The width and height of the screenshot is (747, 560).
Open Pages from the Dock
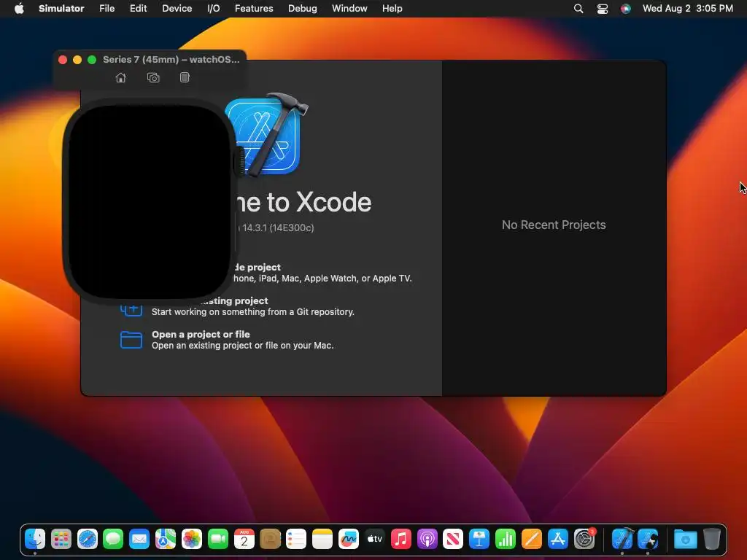coord(531,539)
